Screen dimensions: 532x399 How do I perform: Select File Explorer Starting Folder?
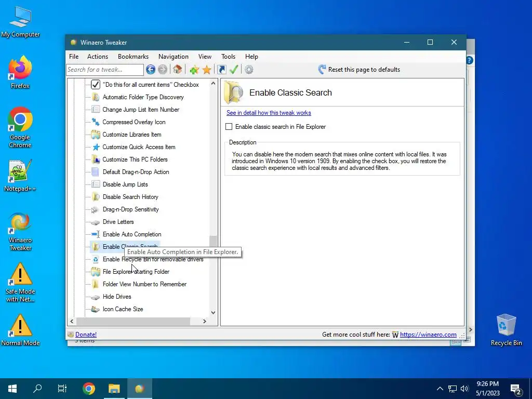[136, 272]
